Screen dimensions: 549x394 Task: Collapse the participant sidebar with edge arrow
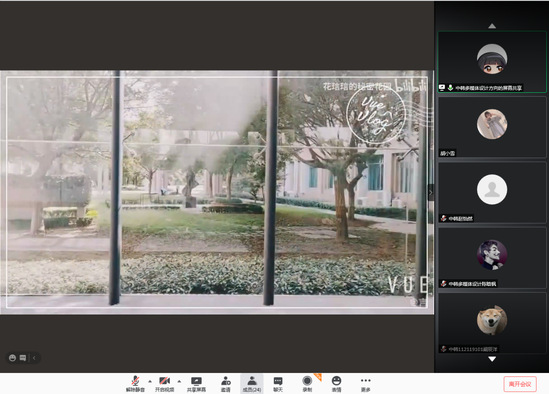431,192
